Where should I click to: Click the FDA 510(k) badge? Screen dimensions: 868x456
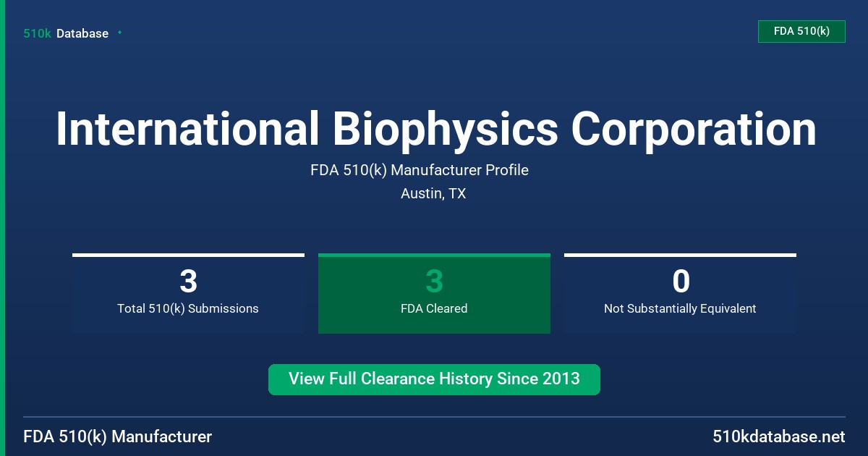pos(801,31)
